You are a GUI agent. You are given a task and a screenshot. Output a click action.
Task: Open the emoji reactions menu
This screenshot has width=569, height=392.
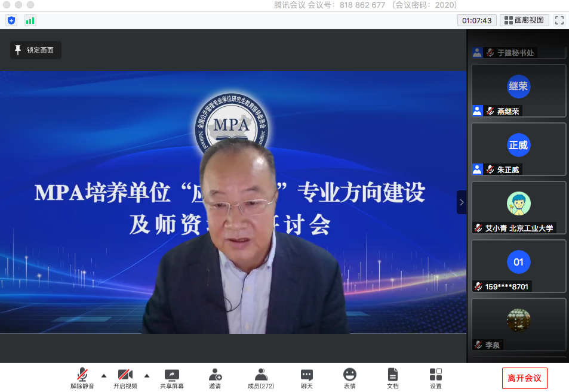350,378
